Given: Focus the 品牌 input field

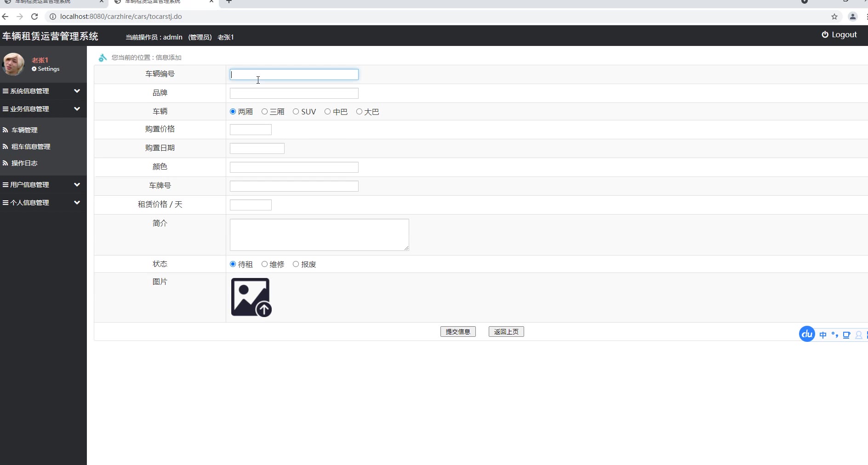Looking at the screenshot, I should (294, 93).
